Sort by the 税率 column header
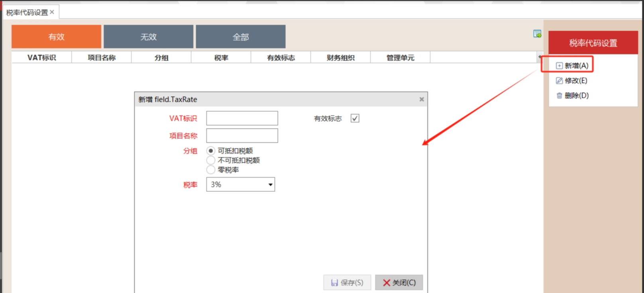Viewport: 644px width, 293px height. tap(221, 58)
